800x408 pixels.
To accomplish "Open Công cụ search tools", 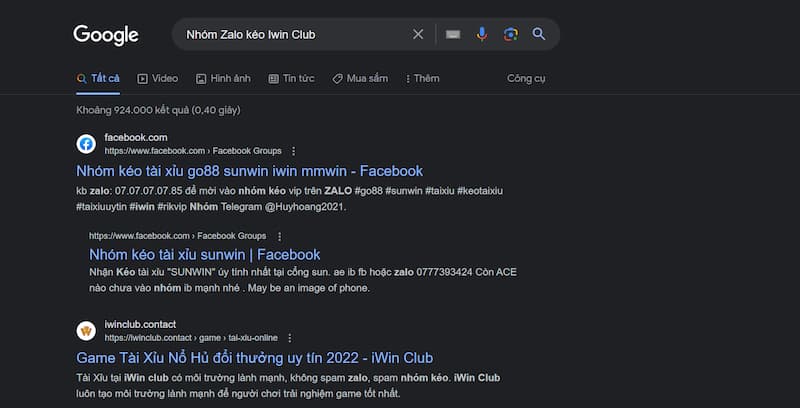I will [526, 78].
